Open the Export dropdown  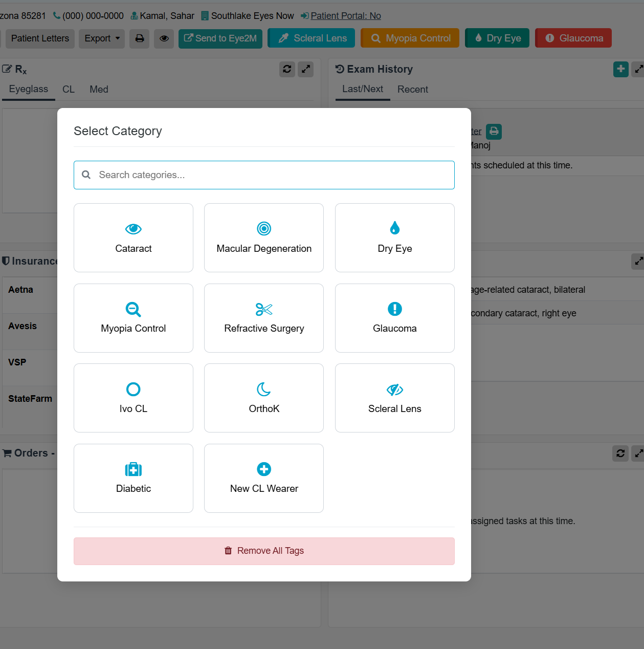[101, 38]
